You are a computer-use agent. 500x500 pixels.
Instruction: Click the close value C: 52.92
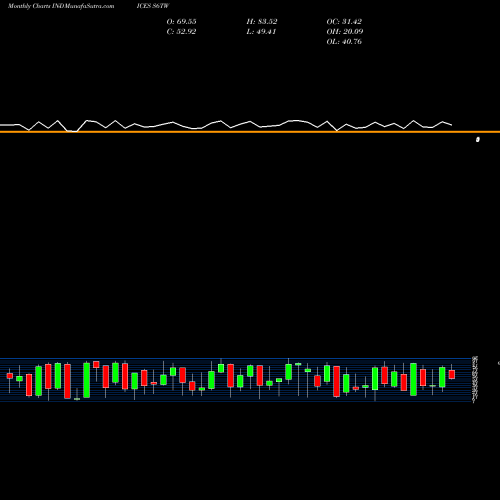[181, 31]
